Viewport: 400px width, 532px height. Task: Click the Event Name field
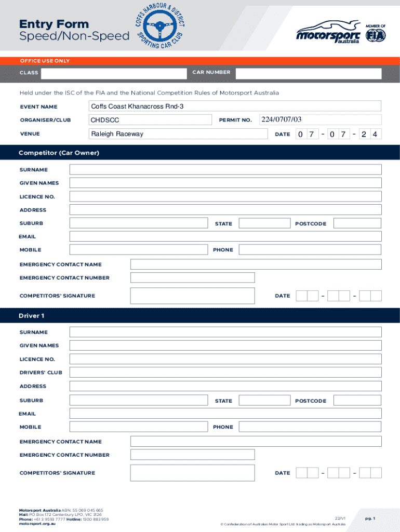pos(235,107)
